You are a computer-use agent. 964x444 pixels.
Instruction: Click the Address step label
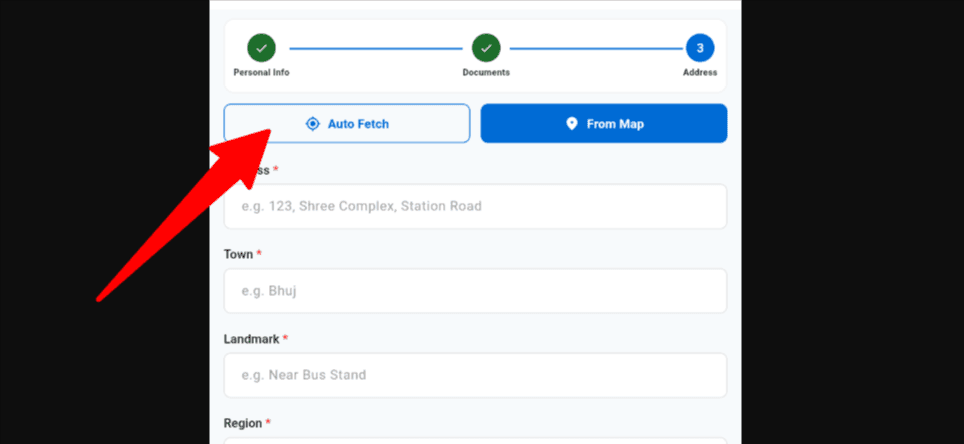tap(700, 73)
